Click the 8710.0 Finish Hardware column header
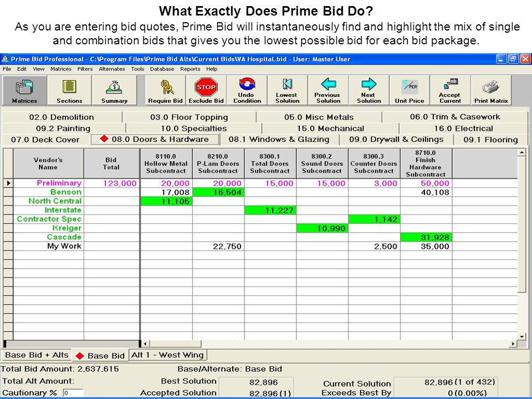532x399 pixels. click(x=426, y=163)
